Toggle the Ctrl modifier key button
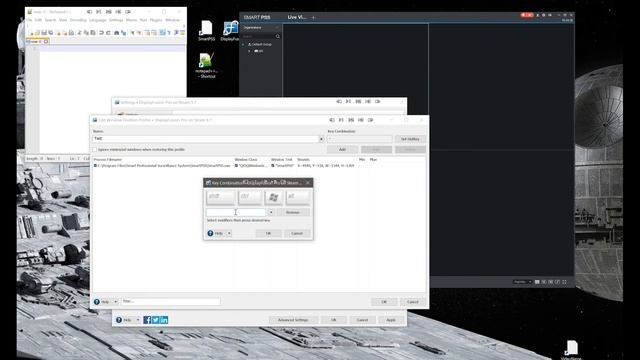The width and height of the screenshot is (640, 360). 250,197
